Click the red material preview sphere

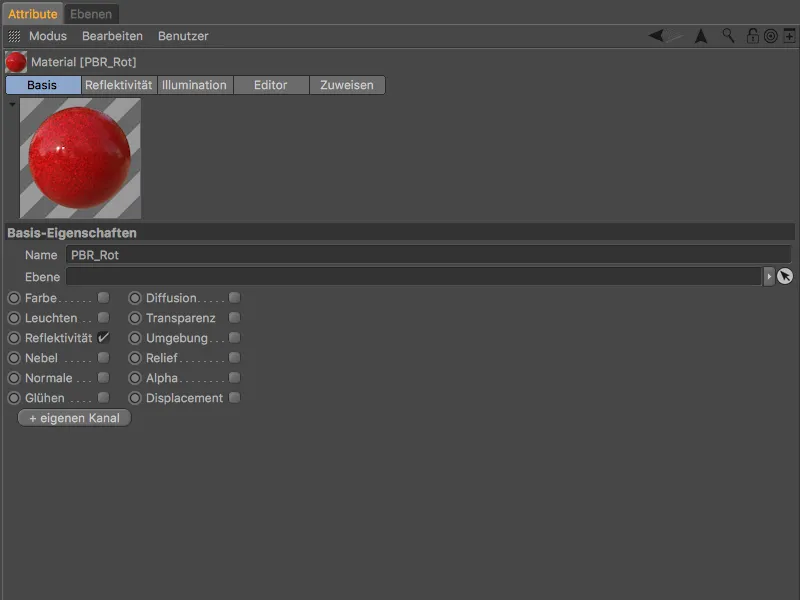(79, 158)
